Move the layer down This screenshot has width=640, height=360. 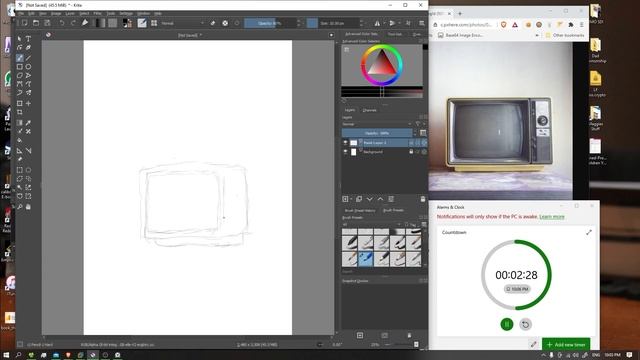pyautogui.click(x=369, y=199)
